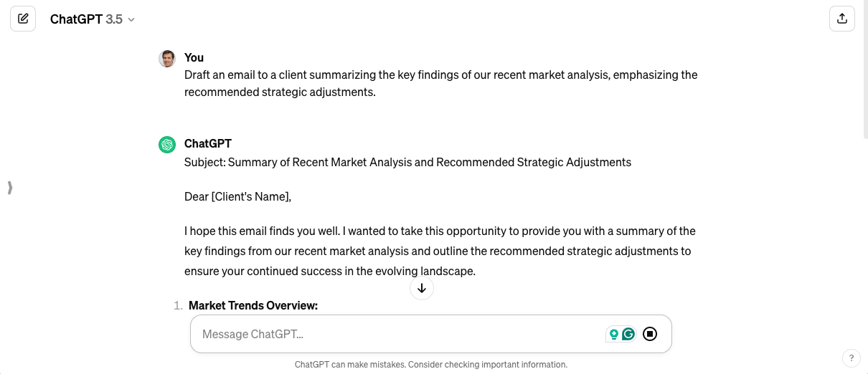Click the share chat upload icon
868x374 pixels.
tap(842, 19)
